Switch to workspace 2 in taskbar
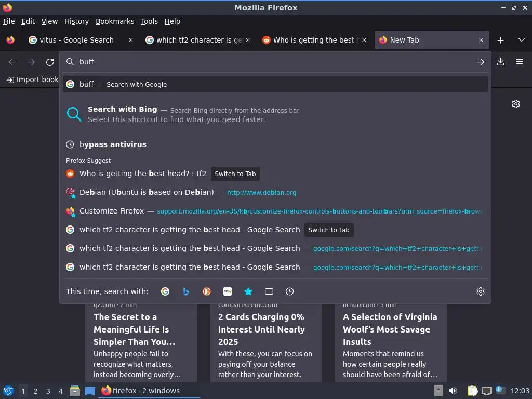 36,391
